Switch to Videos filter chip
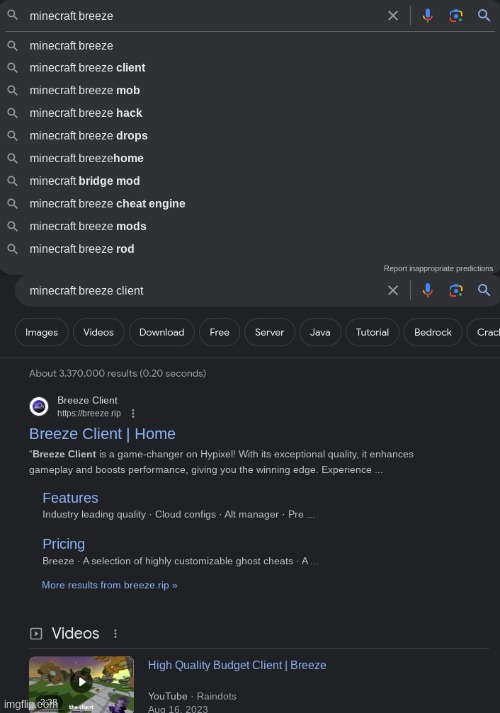 click(99, 332)
